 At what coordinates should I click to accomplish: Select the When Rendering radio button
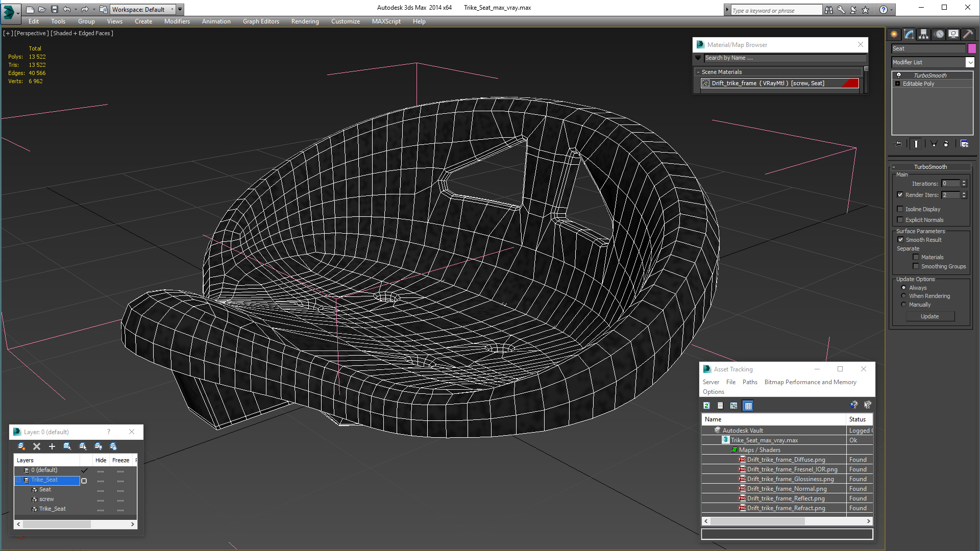point(903,295)
